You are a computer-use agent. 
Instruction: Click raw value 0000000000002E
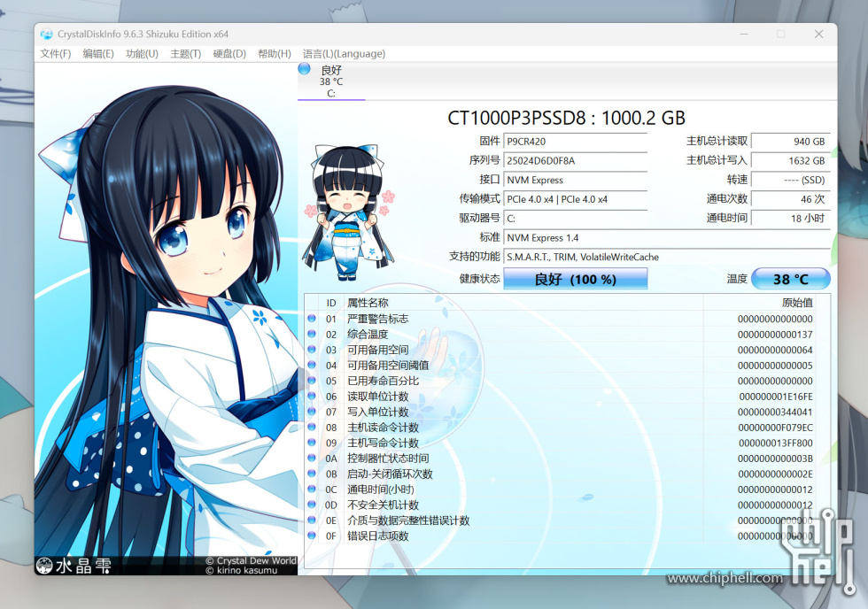[x=775, y=474]
